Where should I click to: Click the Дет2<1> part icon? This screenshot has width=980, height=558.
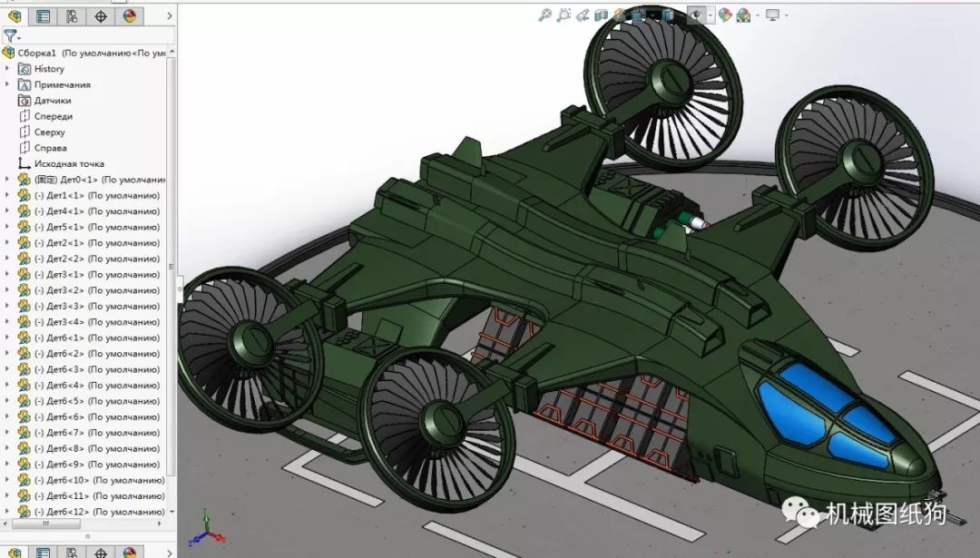click(x=24, y=243)
